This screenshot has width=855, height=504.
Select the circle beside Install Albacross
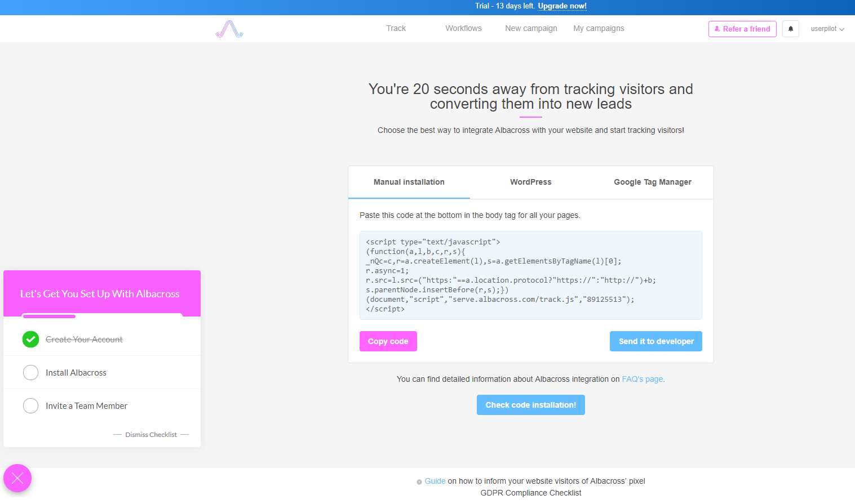pos(31,372)
